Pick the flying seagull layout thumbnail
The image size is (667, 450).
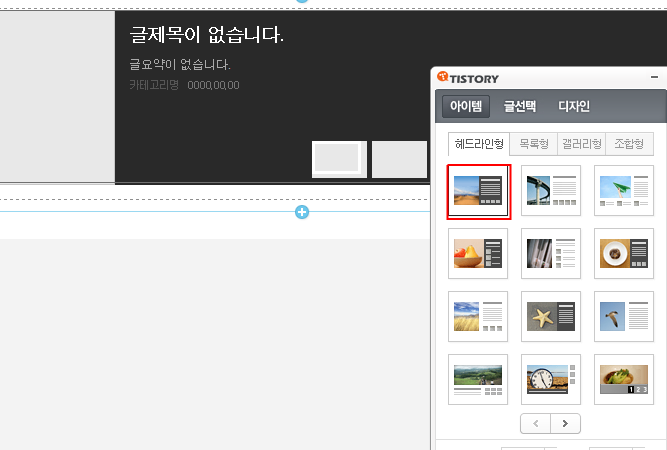pyautogui.click(x=624, y=316)
